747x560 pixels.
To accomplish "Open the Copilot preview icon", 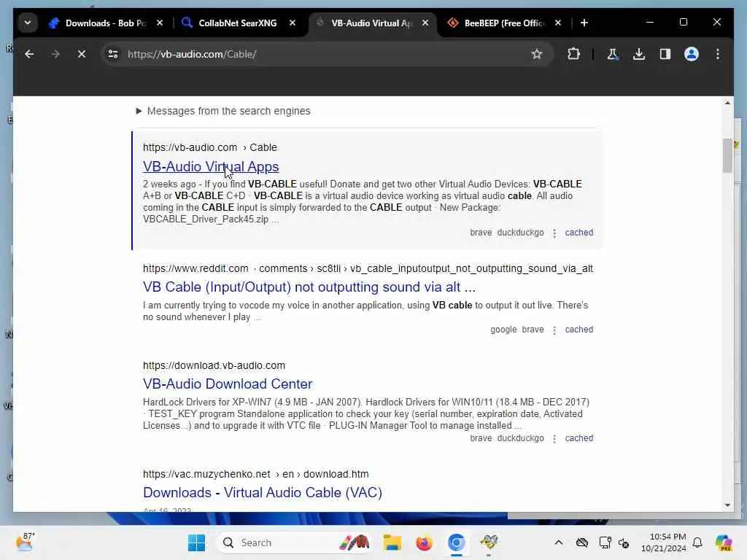I will pos(724,542).
